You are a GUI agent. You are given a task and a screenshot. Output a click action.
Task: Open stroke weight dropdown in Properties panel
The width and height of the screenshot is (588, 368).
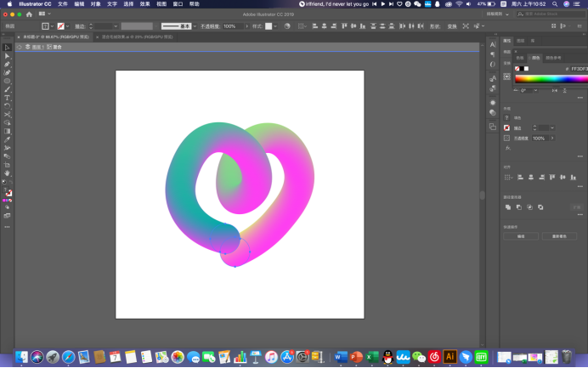point(552,128)
